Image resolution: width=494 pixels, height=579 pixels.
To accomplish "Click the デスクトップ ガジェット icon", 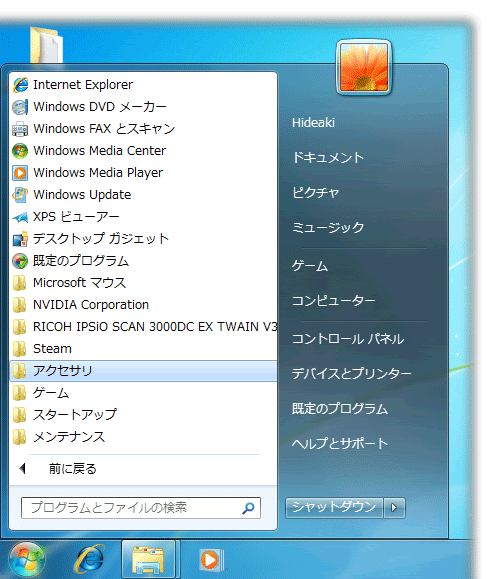I will pos(20,239).
